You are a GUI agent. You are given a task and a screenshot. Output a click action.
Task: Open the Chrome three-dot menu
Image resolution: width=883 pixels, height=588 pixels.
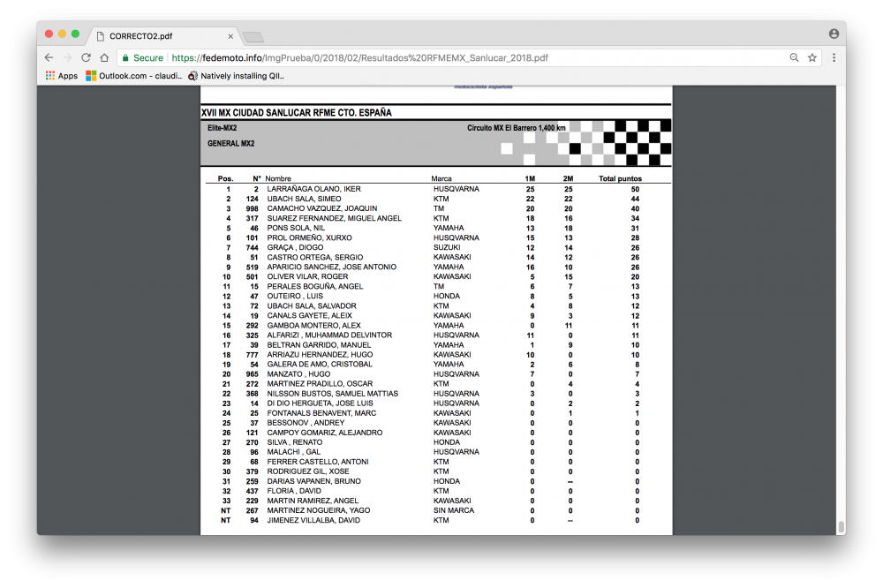tap(834, 57)
